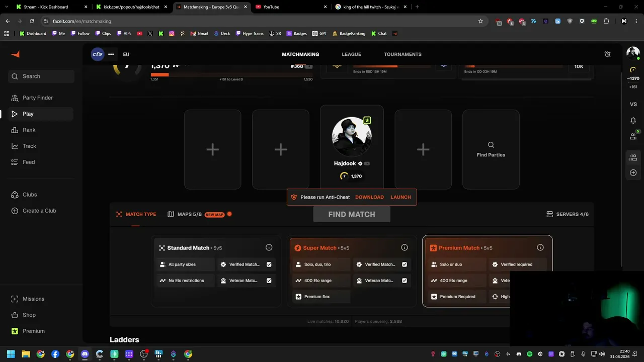Open the Hype Trains bookmark
This screenshot has width=644, height=362.
(x=250, y=34)
